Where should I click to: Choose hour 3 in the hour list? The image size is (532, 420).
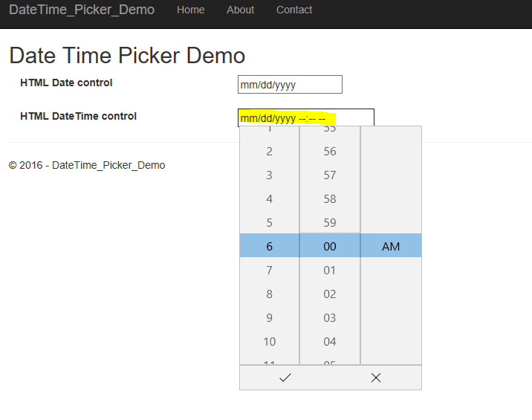pos(270,175)
